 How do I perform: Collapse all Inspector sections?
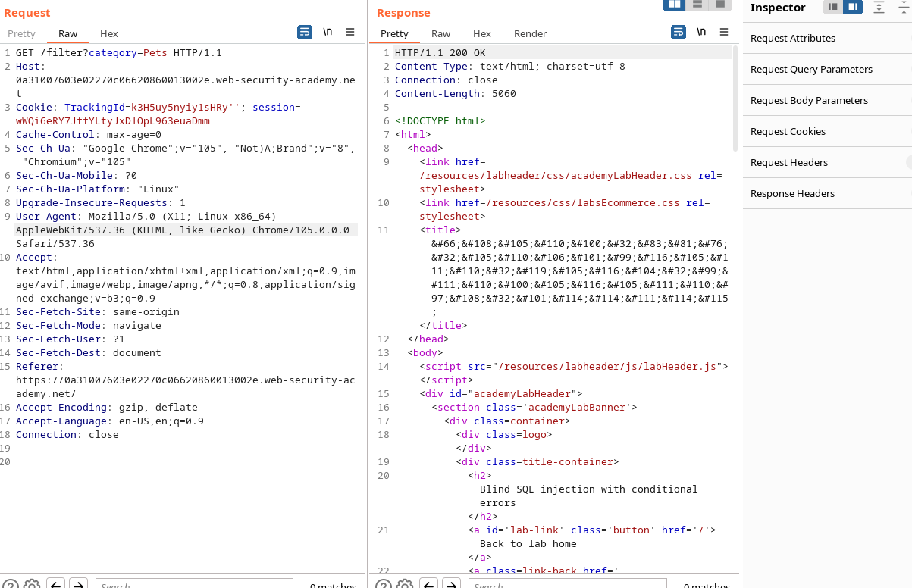click(x=902, y=7)
